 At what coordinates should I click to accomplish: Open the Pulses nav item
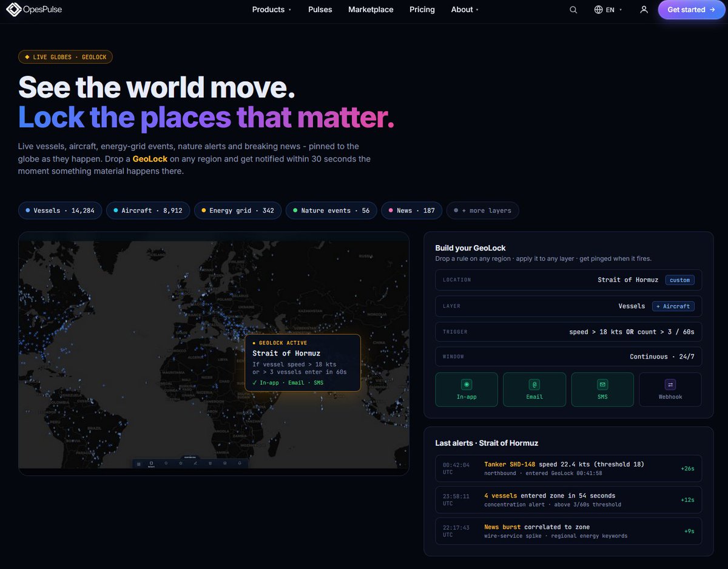click(320, 10)
